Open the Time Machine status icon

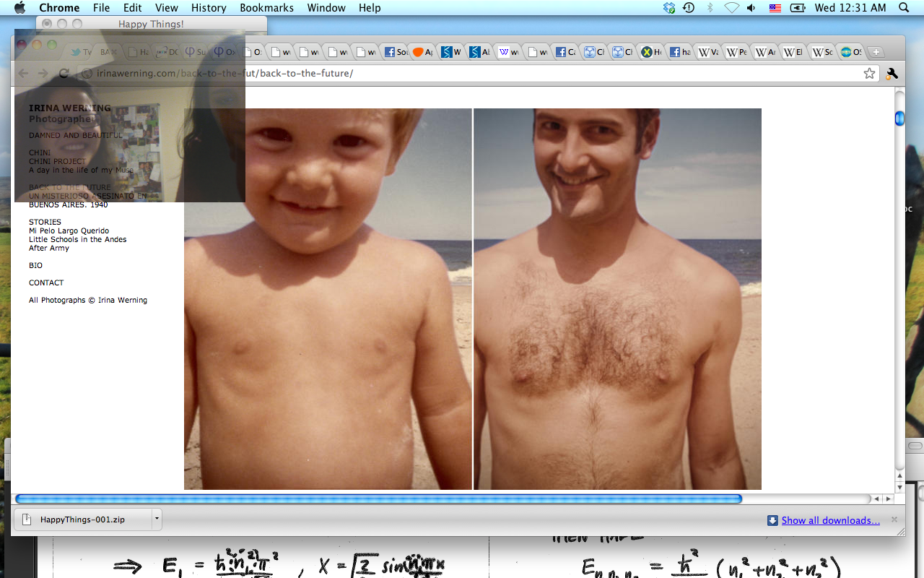click(689, 8)
